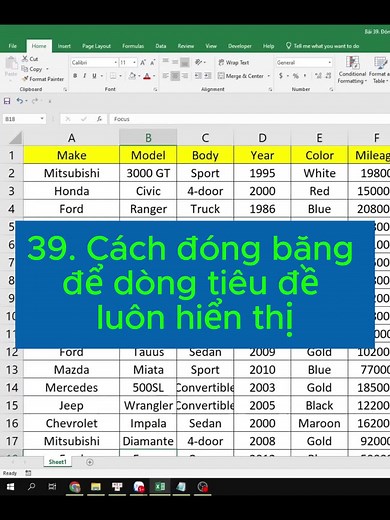
Task: Switch to the Formulas tab
Action: coord(133,46)
